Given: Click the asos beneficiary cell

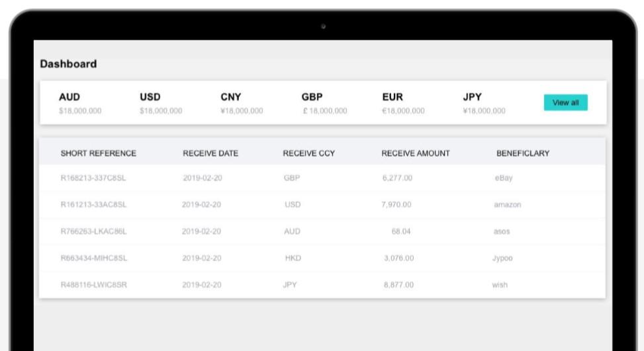Looking at the screenshot, I should (x=502, y=231).
